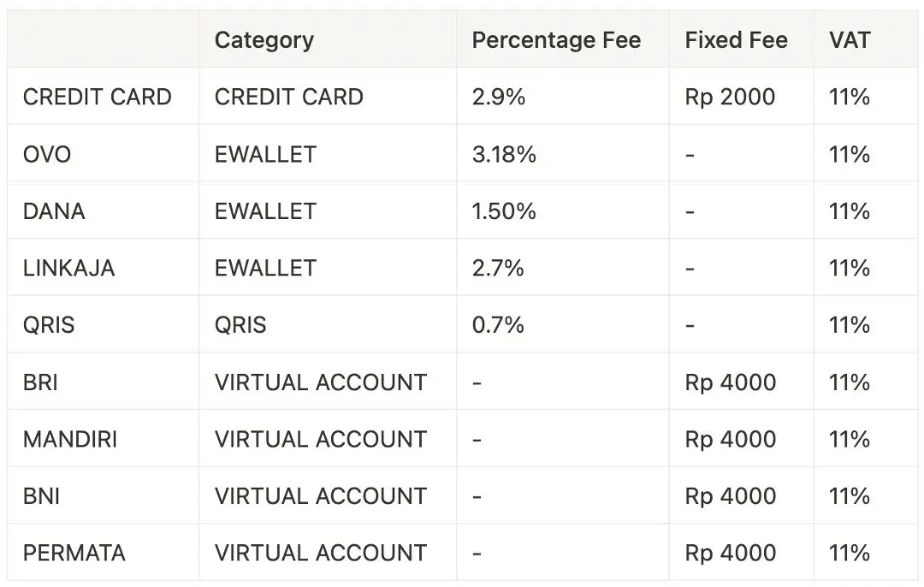The width and height of the screenshot is (924, 587).
Task: Click the 2.7% percentage fee cell
Action: click(498, 268)
